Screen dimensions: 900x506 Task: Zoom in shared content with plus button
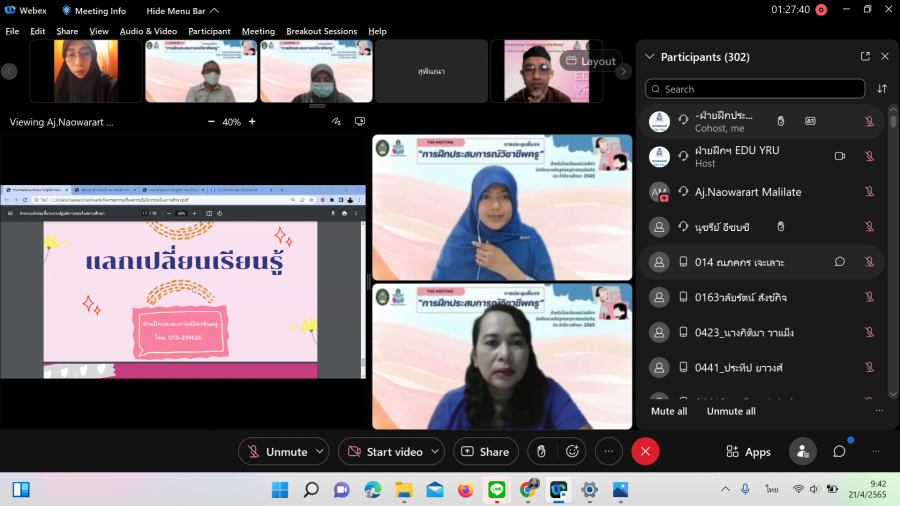pyautogui.click(x=252, y=122)
